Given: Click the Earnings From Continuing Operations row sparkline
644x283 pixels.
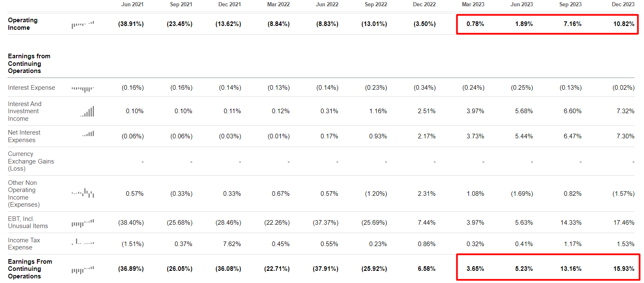Looking at the screenshot, I should pos(83,270).
